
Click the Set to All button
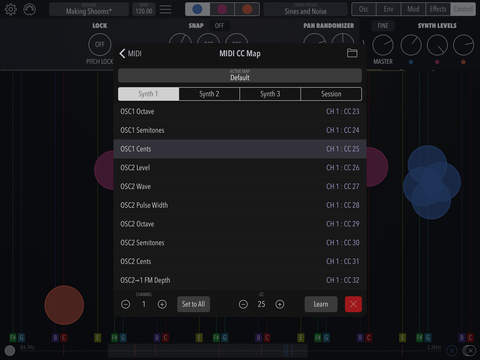point(193,304)
